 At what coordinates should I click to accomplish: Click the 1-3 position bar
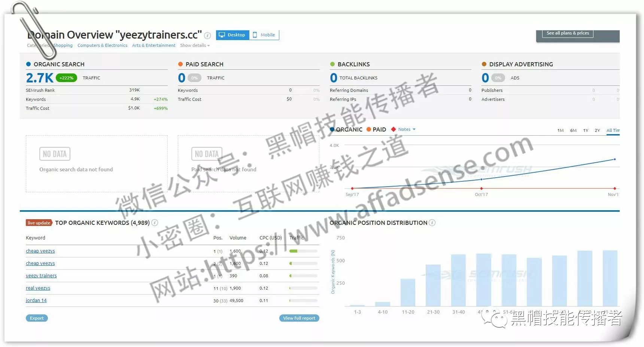357,305
